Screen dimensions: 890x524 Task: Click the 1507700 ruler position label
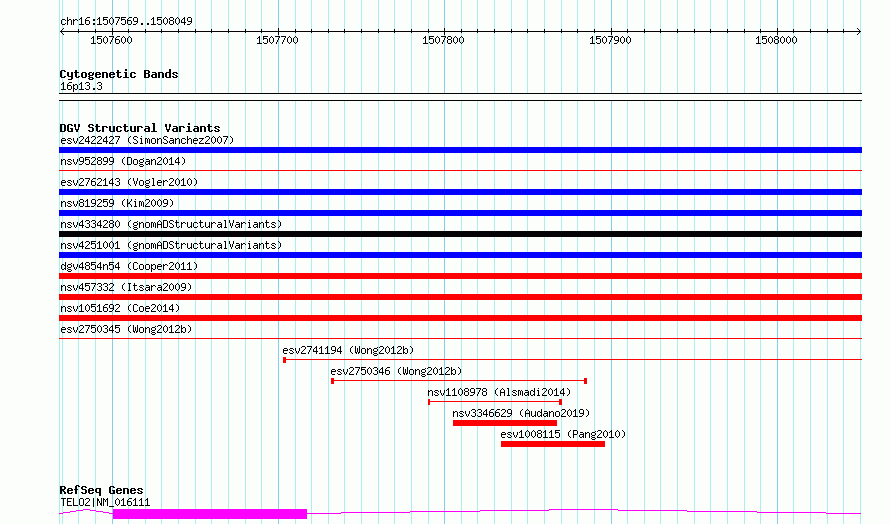pyautogui.click(x=277, y=40)
